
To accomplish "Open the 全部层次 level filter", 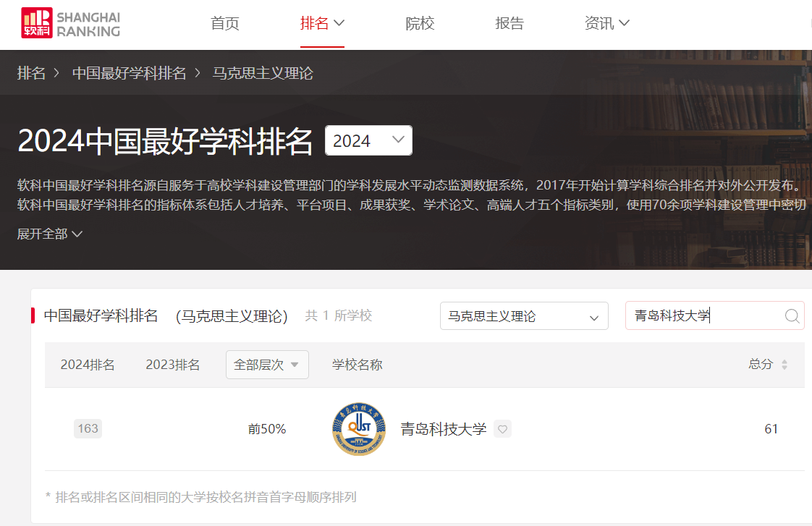I will click(x=266, y=365).
